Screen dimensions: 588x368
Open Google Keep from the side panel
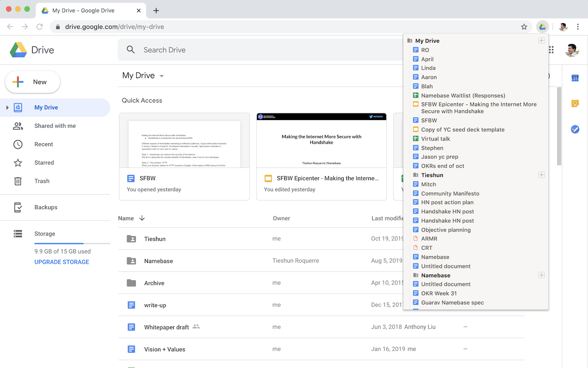click(575, 103)
